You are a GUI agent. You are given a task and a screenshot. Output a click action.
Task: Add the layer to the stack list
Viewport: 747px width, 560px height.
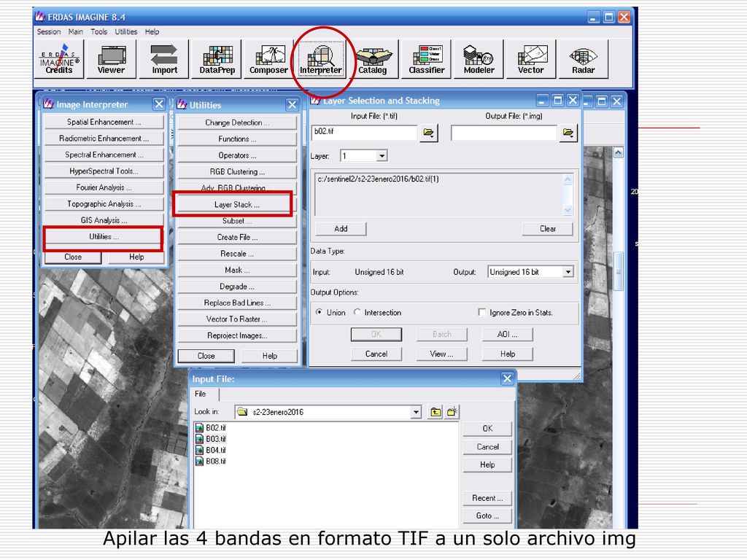click(341, 228)
